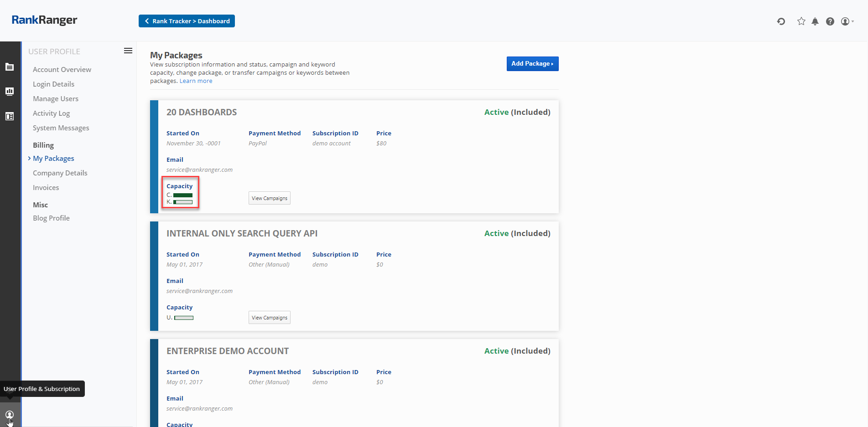Image resolution: width=868 pixels, height=427 pixels.
Task: Open the first left sidebar icon
Action: (x=10, y=67)
